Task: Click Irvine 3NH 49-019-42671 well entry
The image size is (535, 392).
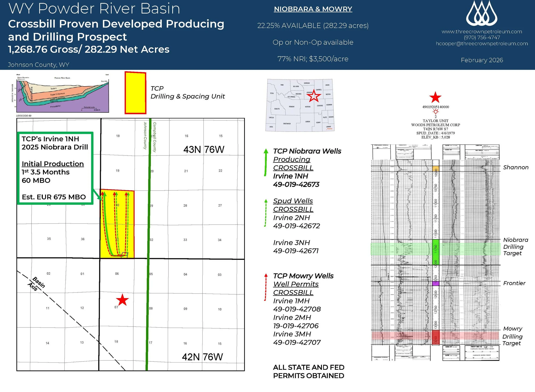Action: click(x=296, y=247)
